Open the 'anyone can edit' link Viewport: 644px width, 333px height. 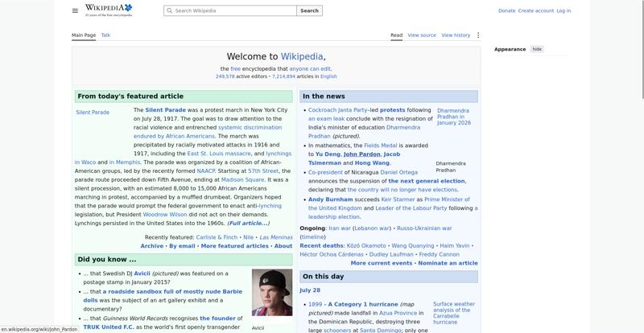click(x=310, y=69)
